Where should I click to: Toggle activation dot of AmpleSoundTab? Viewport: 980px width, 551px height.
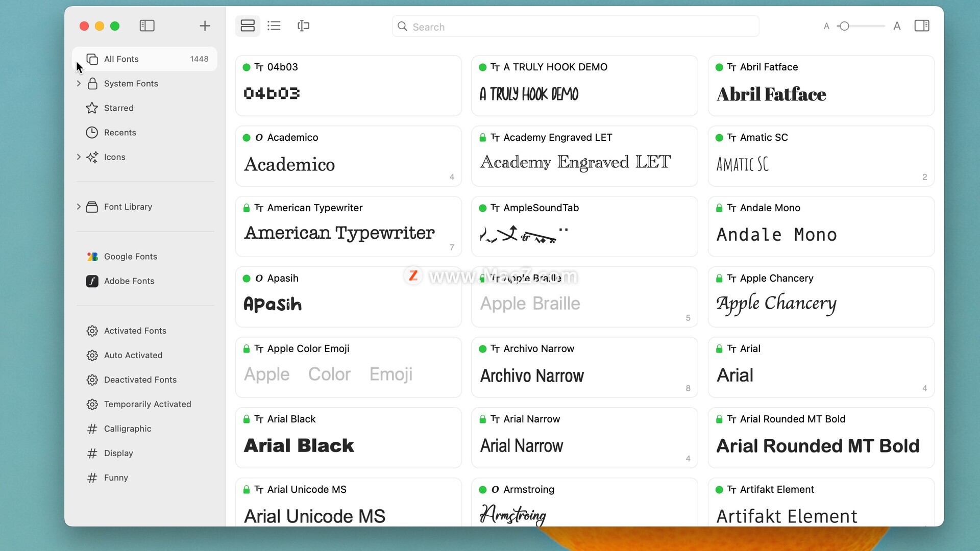coord(483,208)
